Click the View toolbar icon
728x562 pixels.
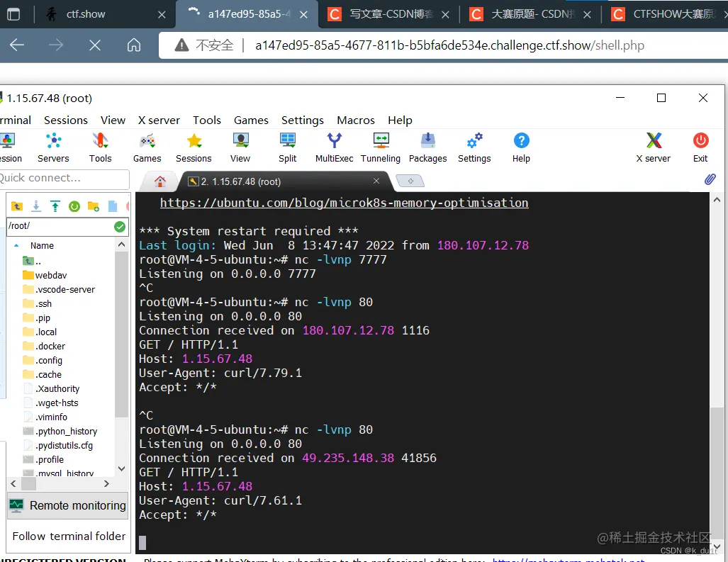[x=240, y=147]
